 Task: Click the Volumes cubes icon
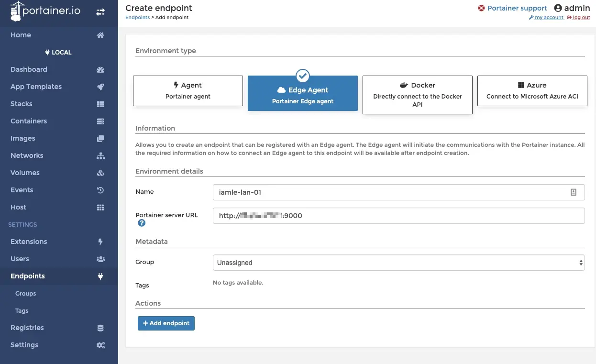[x=100, y=173]
